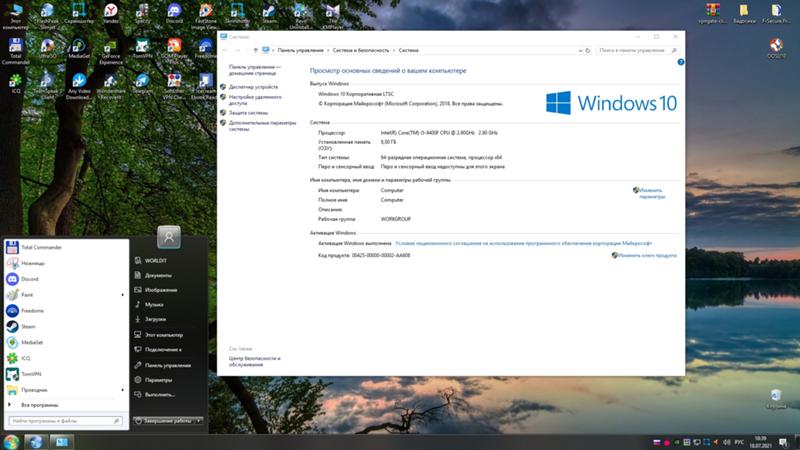Switch input language РУС in tray
Viewport: 800px width, 450px height.
739,442
